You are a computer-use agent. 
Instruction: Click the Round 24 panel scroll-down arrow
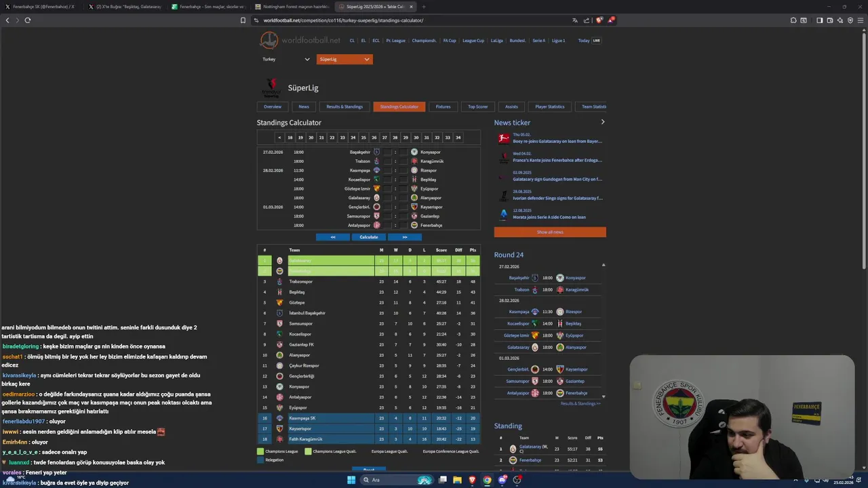604,396
